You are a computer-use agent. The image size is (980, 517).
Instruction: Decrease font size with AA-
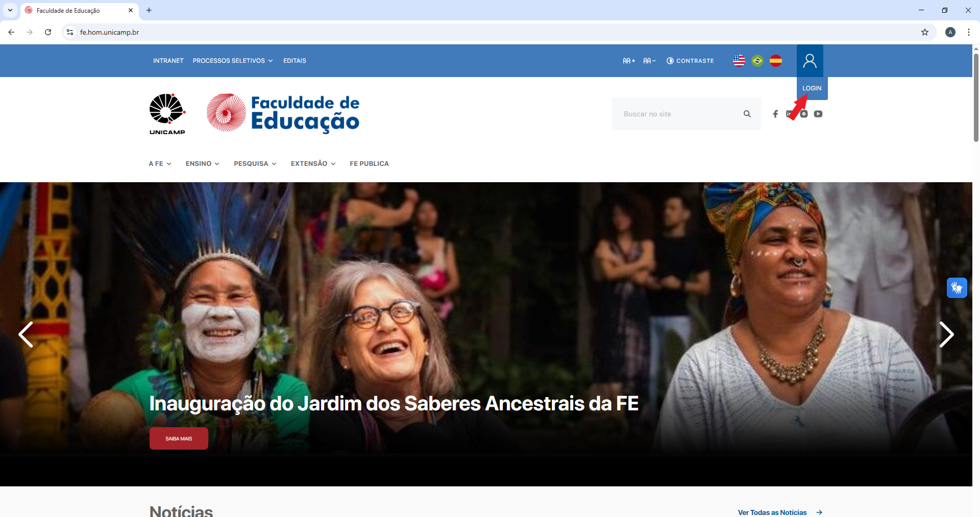[649, 61]
